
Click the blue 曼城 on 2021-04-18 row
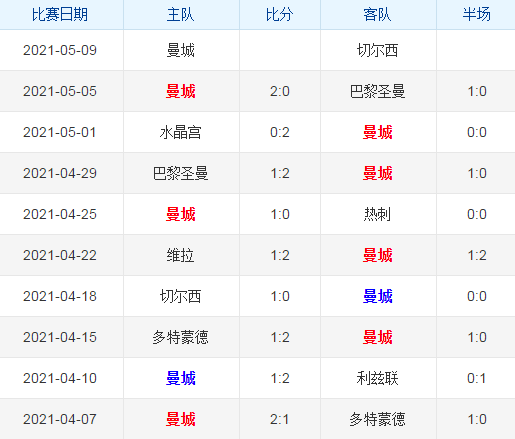click(378, 296)
